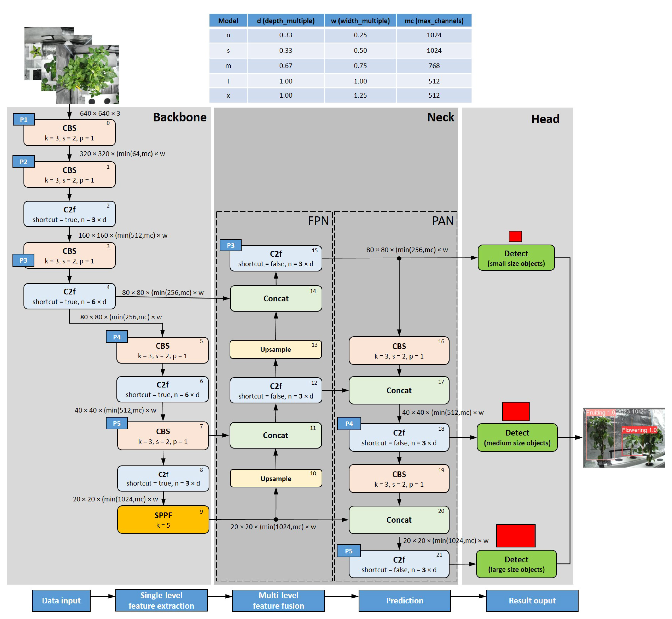Image resolution: width=672 pixels, height=619 pixels.
Task: Click the Prediction stage box
Action: pyautogui.click(x=405, y=601)
